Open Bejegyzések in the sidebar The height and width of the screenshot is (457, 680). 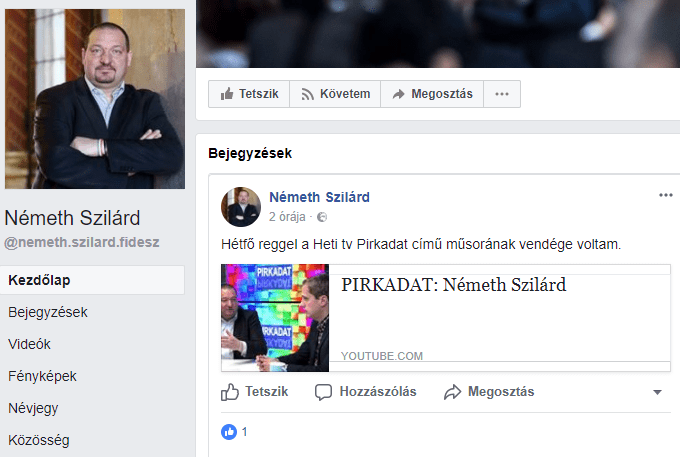(x=48, y=312)
